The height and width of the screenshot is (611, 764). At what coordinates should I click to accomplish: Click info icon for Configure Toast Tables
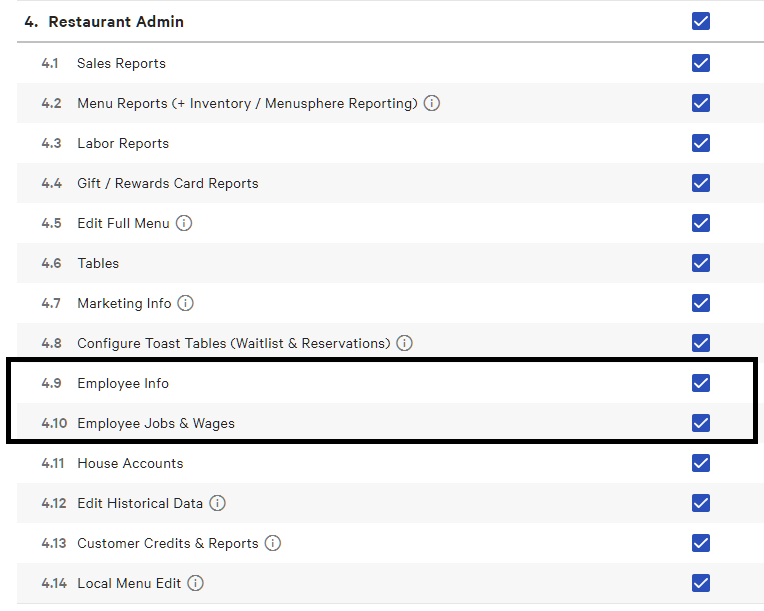[404, 343]
